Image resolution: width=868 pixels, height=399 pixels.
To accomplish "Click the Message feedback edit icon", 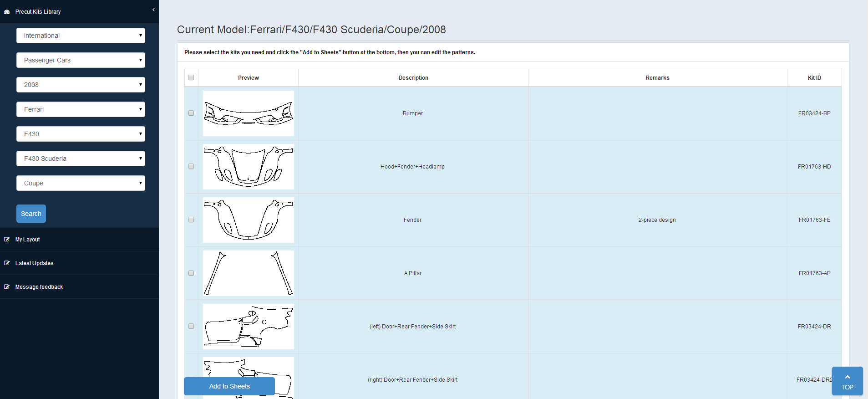I will click(x=7, y=287).
